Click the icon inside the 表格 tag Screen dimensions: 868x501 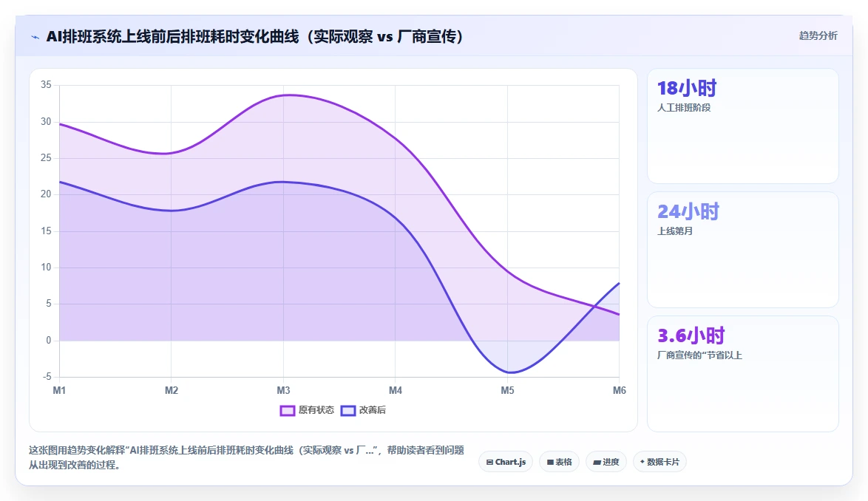point(550,463)
